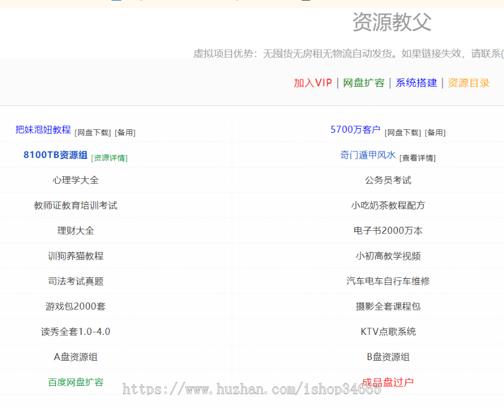Select 司法考试真题 entry
Image resolution: width=504 pixels, height=420 pixels.
(76, 281)
